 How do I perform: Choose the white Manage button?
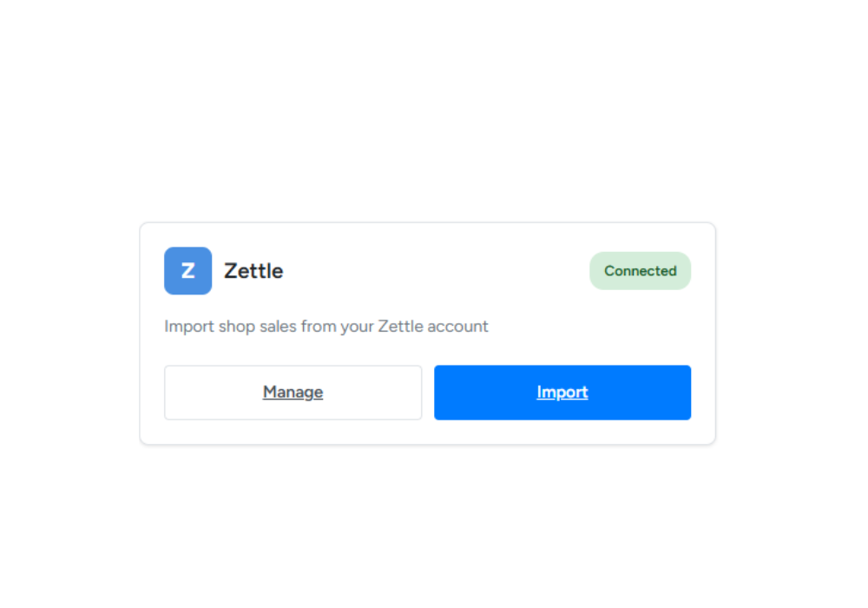tap(293, 393)
